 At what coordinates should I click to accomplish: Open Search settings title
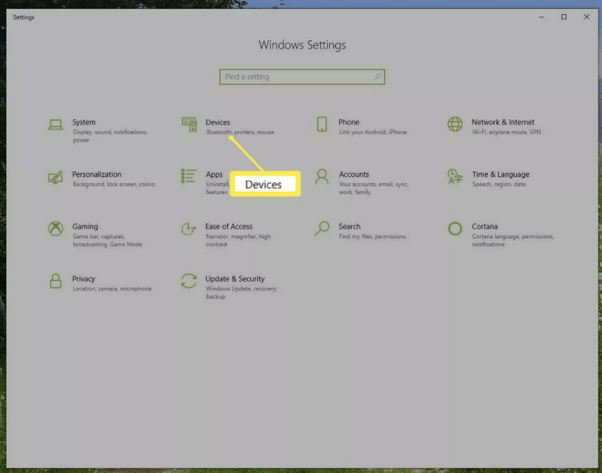[x=349, y=227]
